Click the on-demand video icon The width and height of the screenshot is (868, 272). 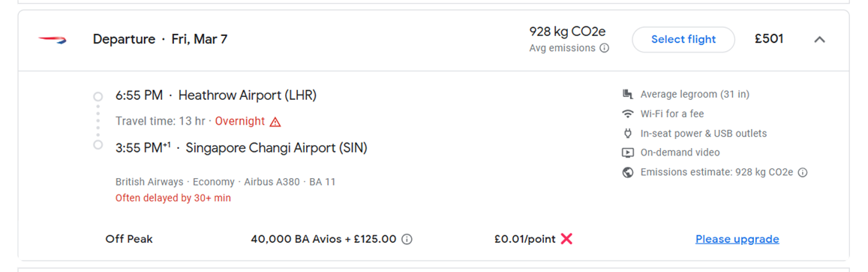coord(627,153)
